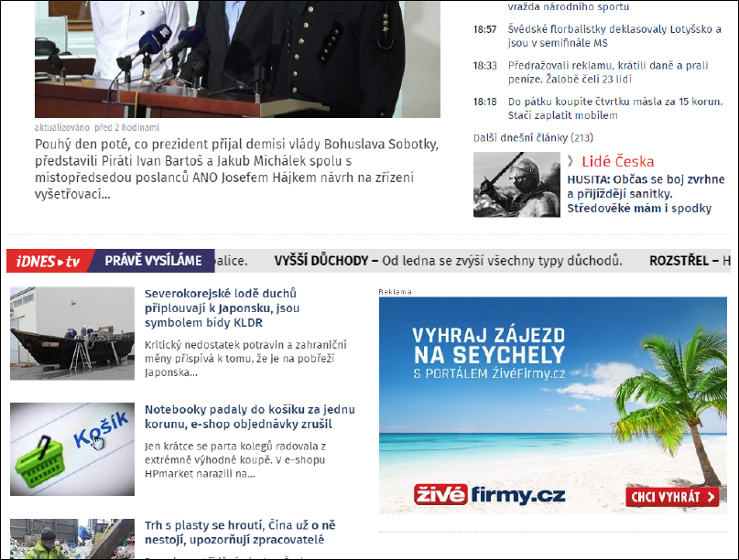Image resolution: width=739 pixels, height=560 pixels.
Task: Click the Lidé Česka chevron arrow
Action: click(x=571, y=162)
